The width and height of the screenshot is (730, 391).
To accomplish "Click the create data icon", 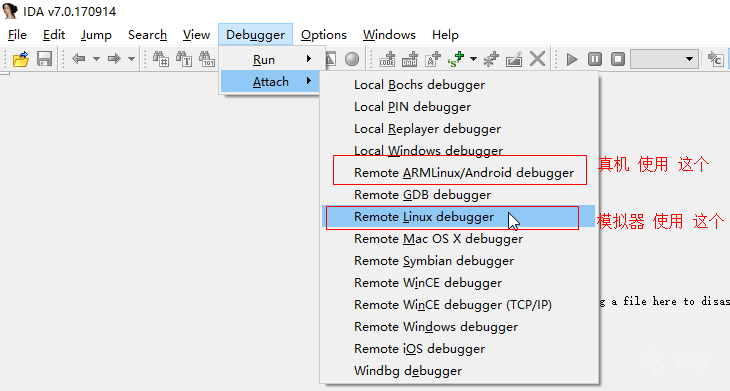I will [410, 59].
